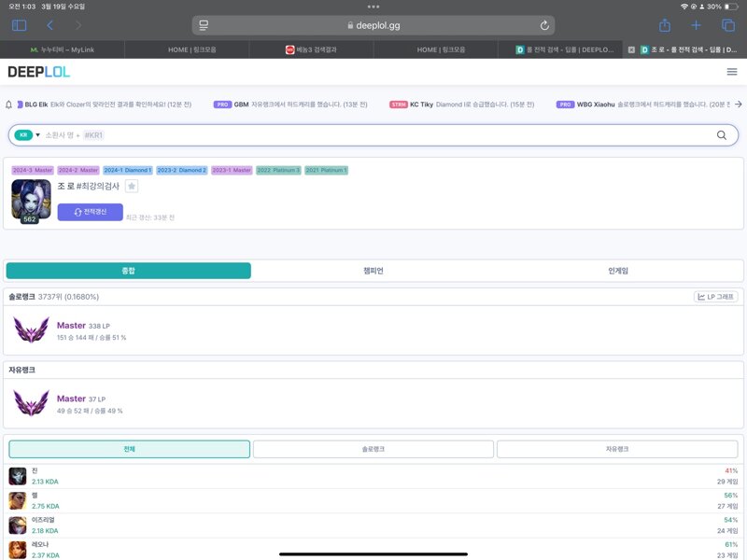Click the 전적갱신 refresh button

90,212
